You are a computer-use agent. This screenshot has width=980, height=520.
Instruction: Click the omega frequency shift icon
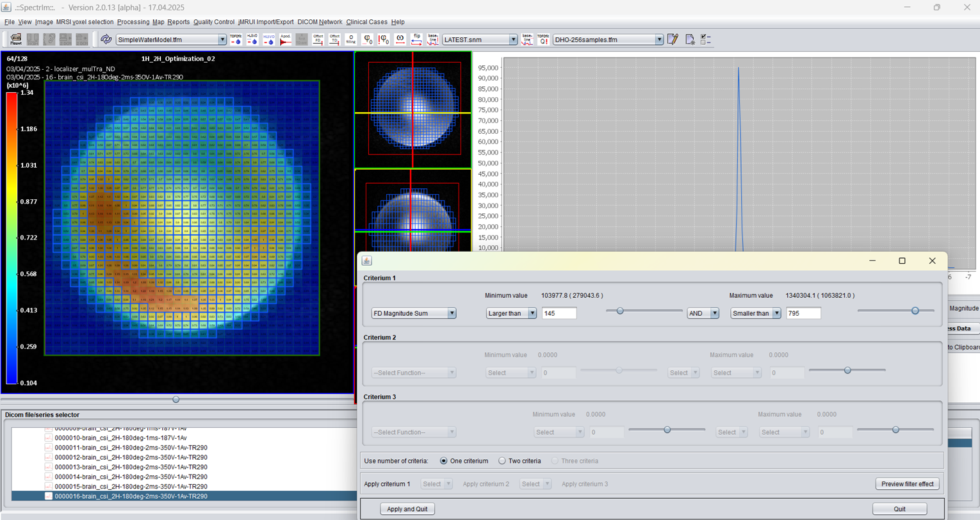click(400, 39)
